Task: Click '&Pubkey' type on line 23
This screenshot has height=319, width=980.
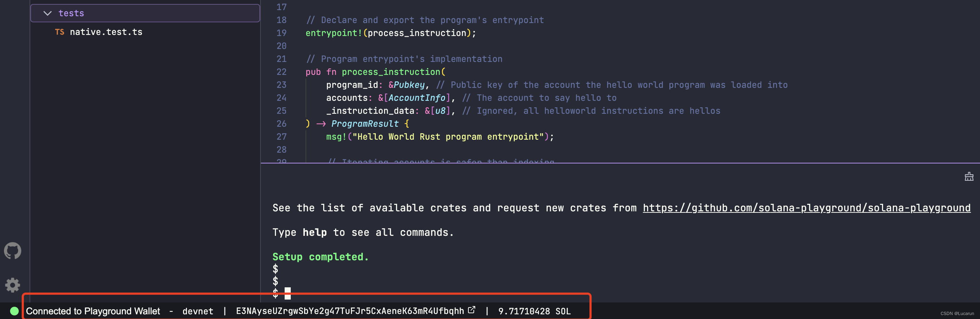Action: 406,85
